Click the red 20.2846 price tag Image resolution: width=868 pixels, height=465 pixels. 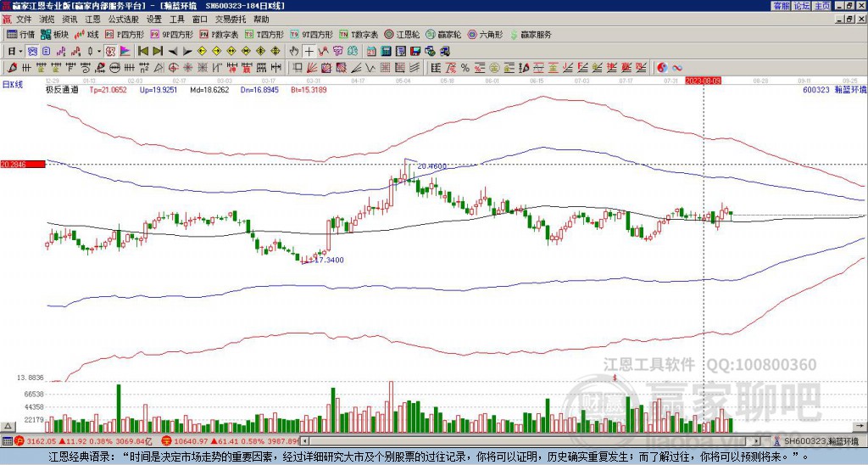pos(23,164)
